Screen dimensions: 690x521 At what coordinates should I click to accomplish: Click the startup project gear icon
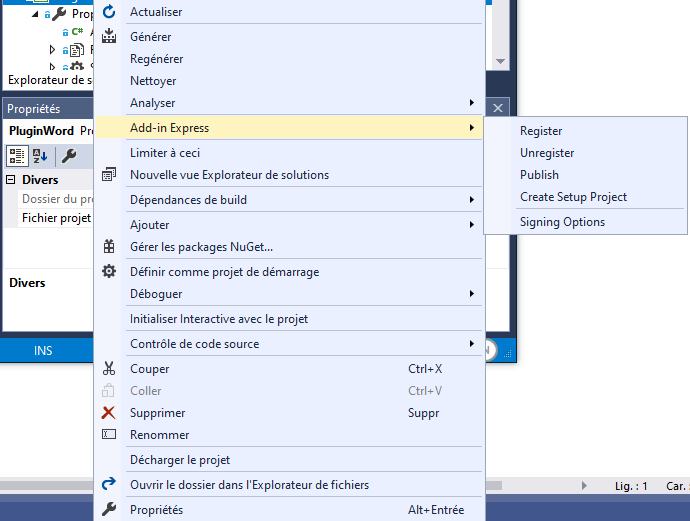click(x=109, y=271)
